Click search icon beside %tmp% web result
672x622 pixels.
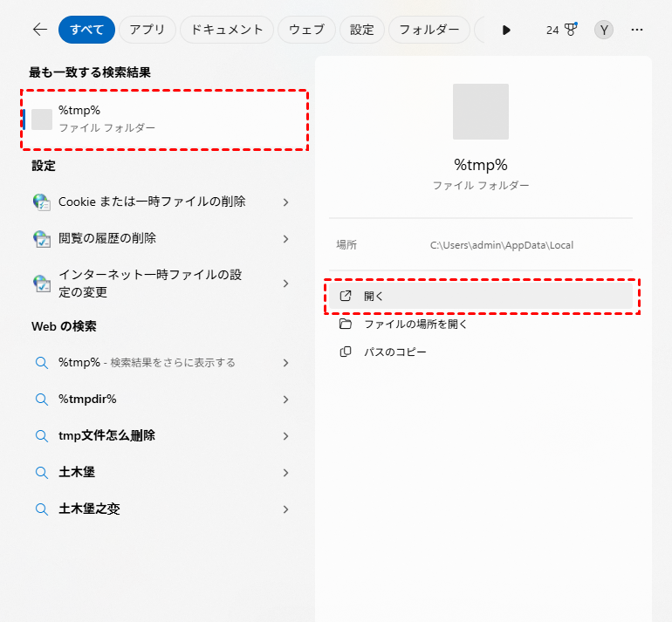tap(42, 363)
